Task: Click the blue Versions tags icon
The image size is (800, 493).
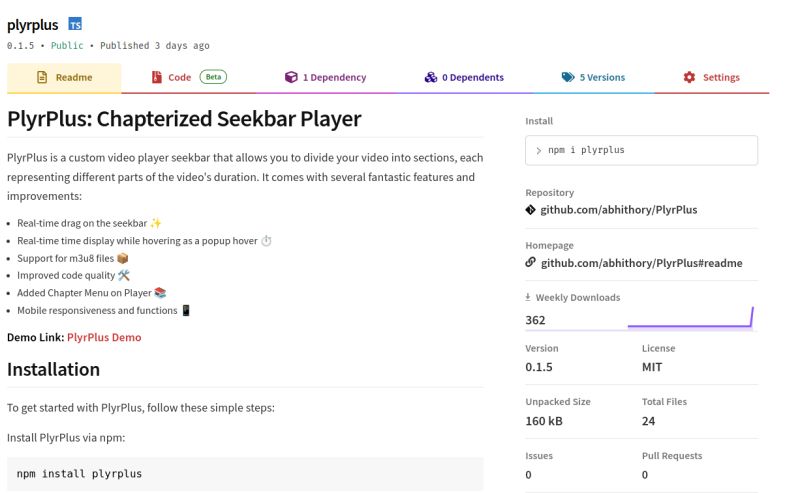Action: pyautogui.click(x=568, y=77)
